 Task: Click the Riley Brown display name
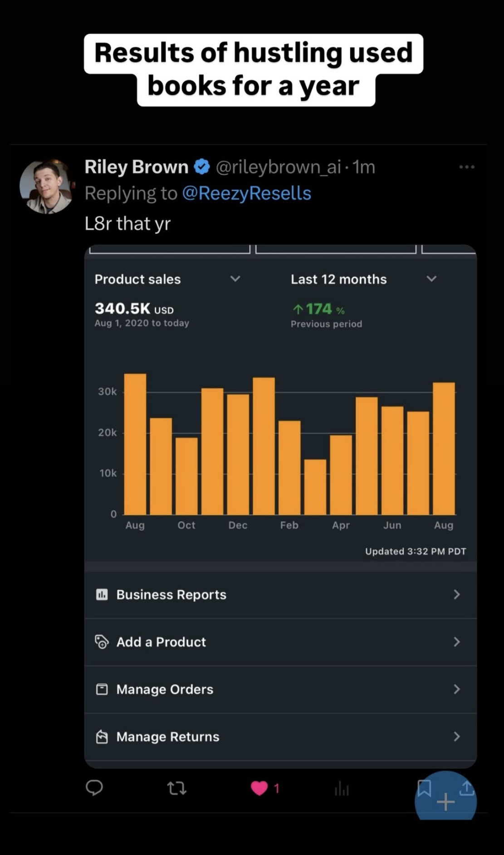click(x=136, y=167)
